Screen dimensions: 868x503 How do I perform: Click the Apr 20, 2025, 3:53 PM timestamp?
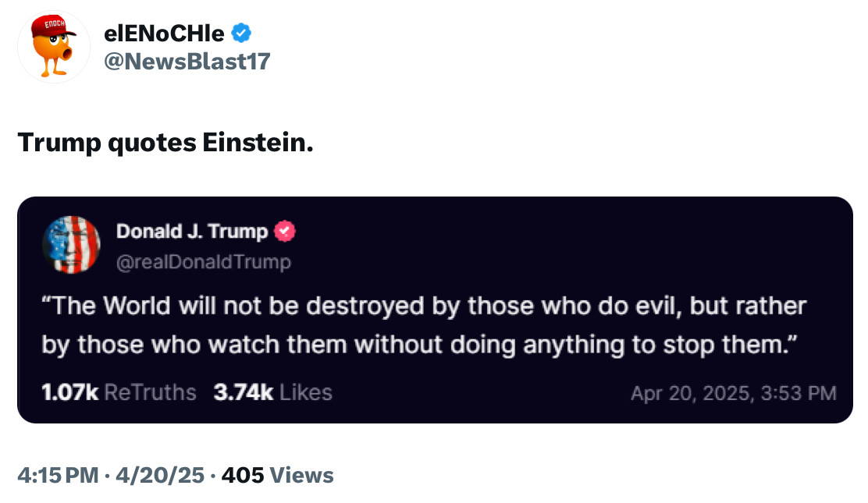click(x=733, y=393)
